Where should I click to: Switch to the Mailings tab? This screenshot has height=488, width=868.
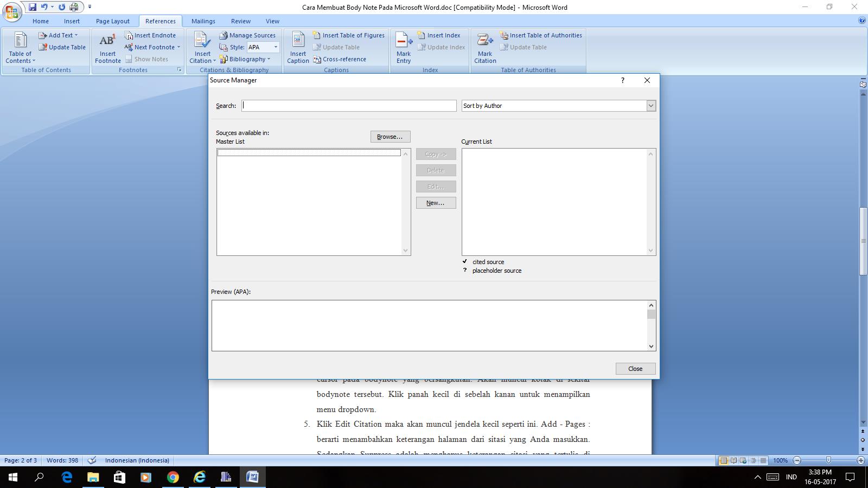(x=203, y=21)
